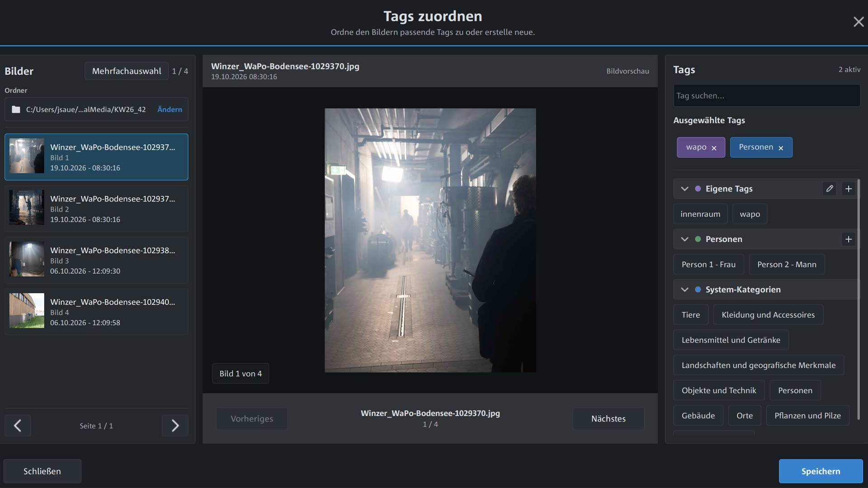Toggle the Person 1 - Frau tag

tap(708, 264)
